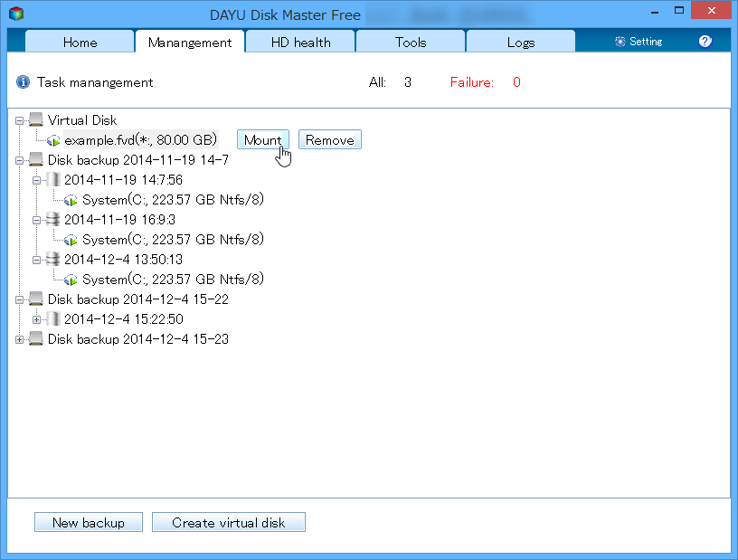The image size is (738, 560).
Task: Click the Task management info icon
Action: coord(23,82)
